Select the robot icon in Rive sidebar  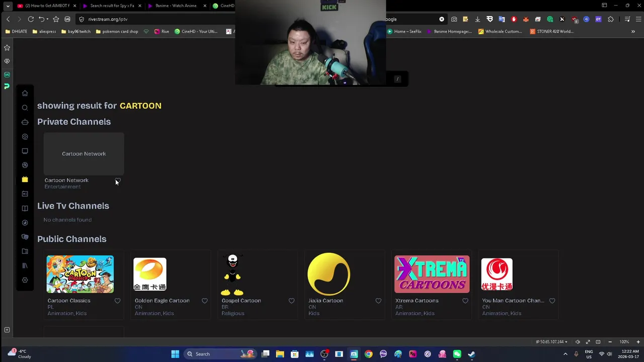tap(25, 122)
